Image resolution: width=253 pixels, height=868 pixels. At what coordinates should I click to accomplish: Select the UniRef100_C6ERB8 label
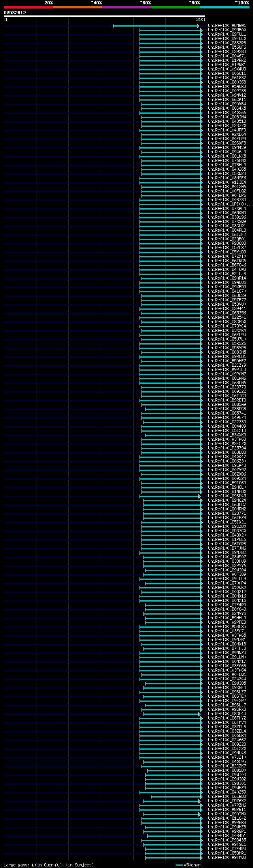227,797
